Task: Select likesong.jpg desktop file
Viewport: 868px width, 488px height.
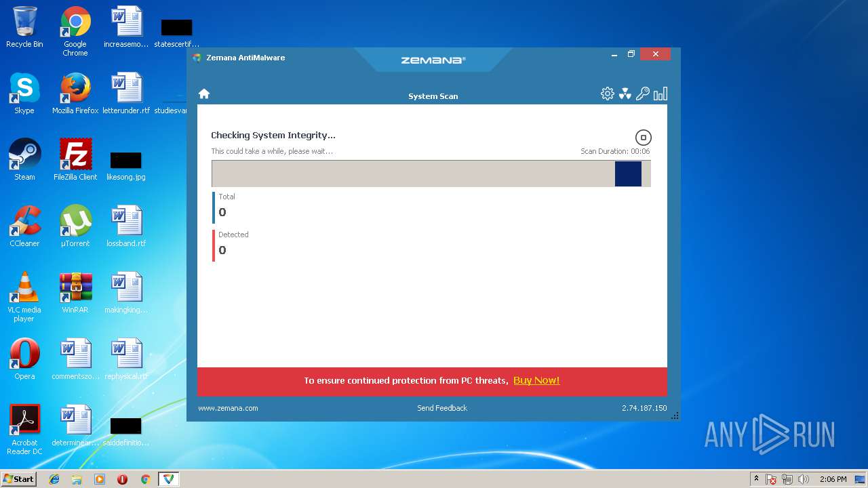Action: pos(126,165)
